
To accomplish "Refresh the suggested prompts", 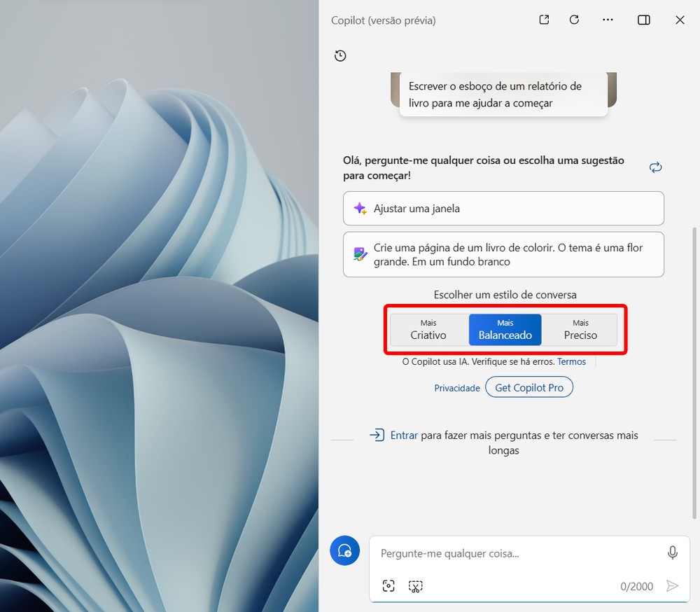I will pos(655,167).
